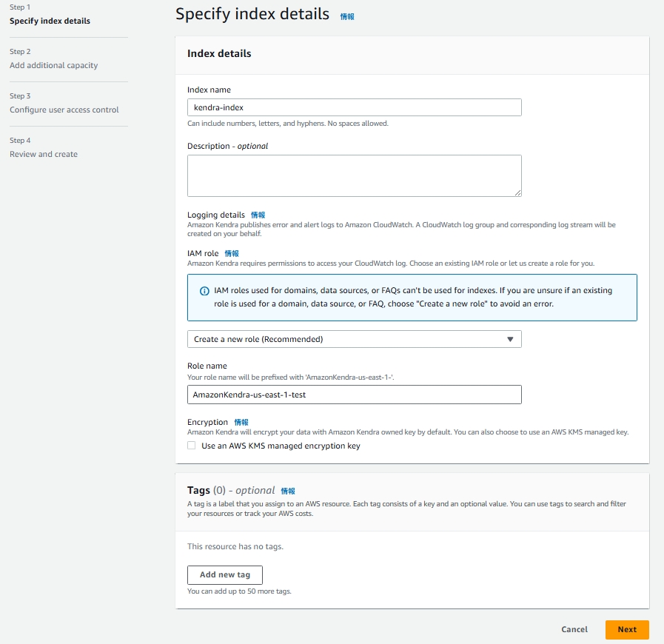Image resolution: width=664 pixels, height=644 pixels.
Task: Click the Add new tag button
Action: click(x=225, y=574)
